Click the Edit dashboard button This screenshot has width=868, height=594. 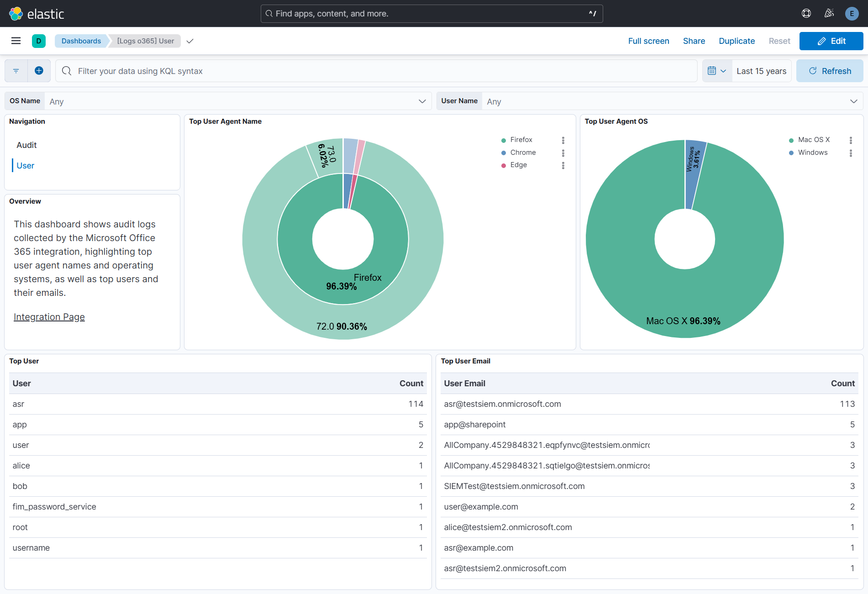point(831,41)
